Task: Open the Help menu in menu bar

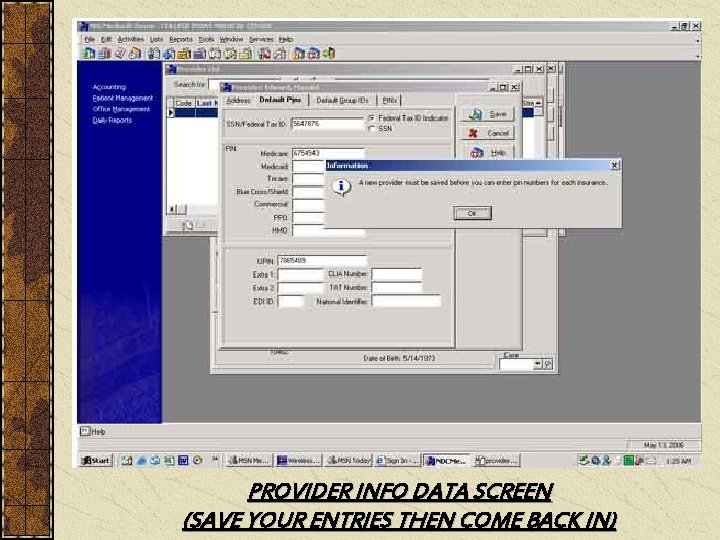Action: point(286,39)
